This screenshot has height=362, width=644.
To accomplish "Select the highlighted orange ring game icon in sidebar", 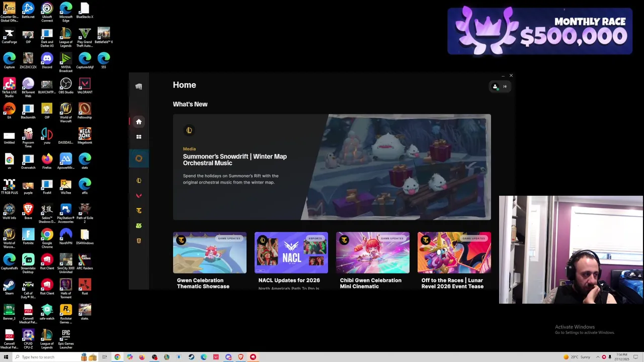I will pyautogui.click(x=139, y=159).
